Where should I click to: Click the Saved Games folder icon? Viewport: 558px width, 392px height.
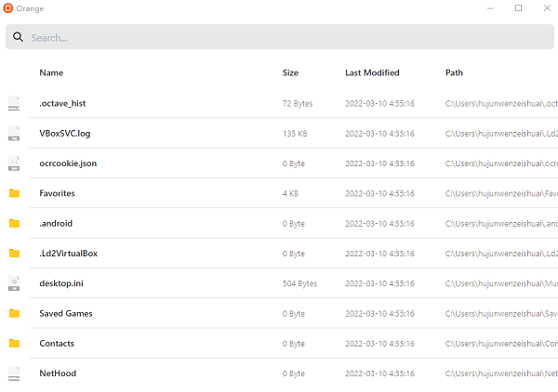tap(14, 314)
